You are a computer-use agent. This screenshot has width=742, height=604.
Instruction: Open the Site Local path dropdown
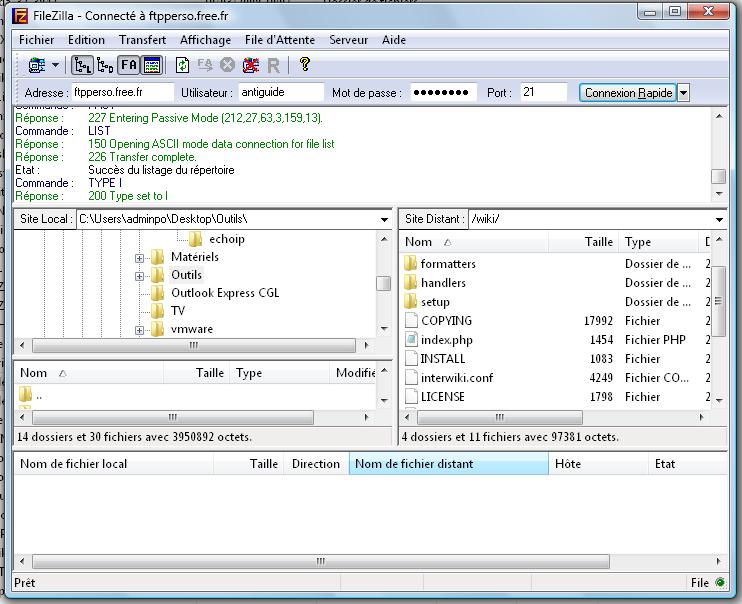(384, 219)
